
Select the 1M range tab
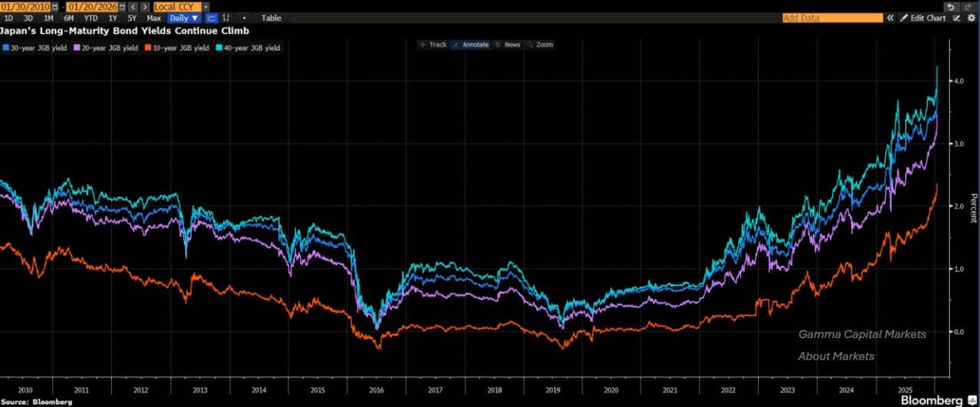(x=48, y=18)
